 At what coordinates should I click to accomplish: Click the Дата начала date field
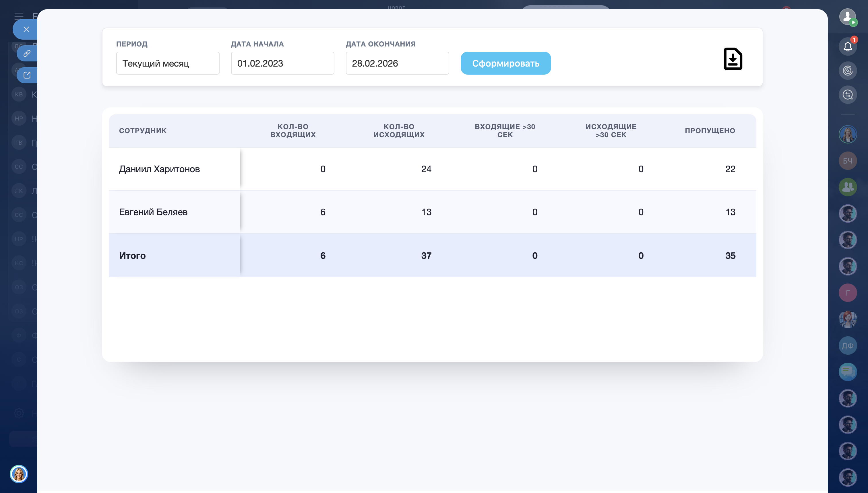pyautogui.click(x=282, y=63)
